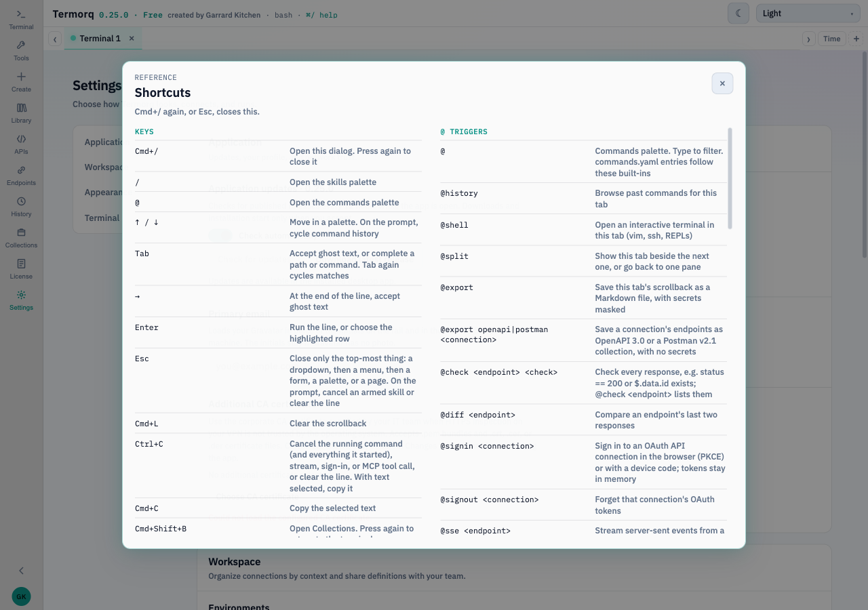Click the @signout <connection> trigger
This screenshot has width=868, height=610.
tap(490, 500)
